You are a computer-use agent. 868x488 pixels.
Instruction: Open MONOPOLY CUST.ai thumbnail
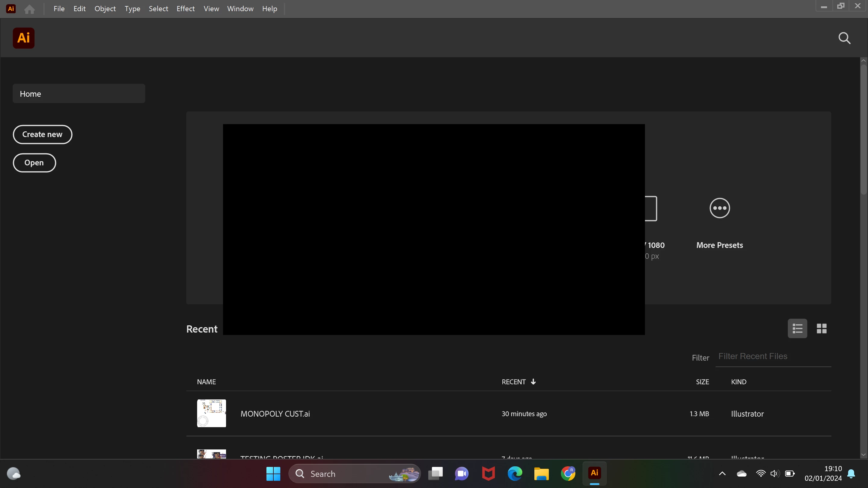click(211, 413)
